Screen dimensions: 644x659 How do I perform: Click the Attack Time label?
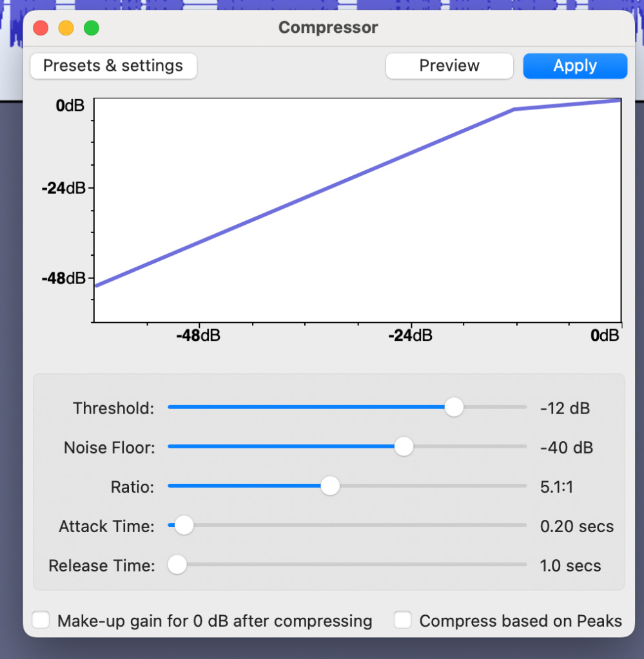click(x=106, y=526)
